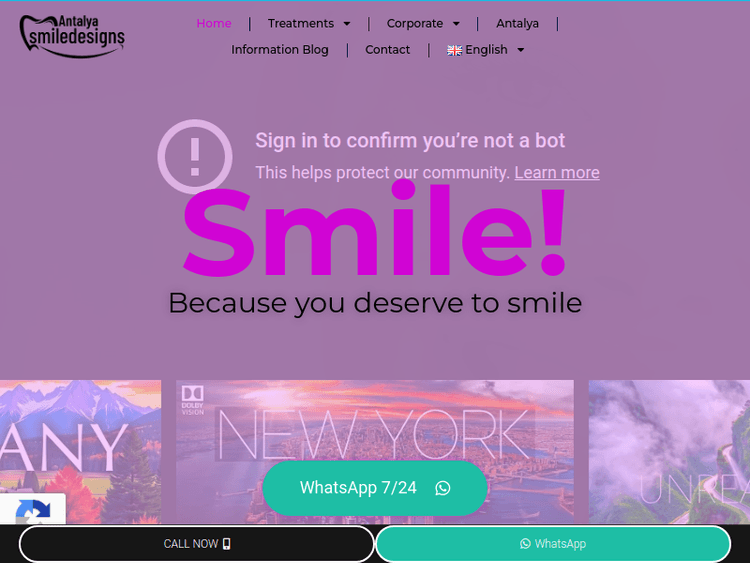Click the WhatsApp 7/24 button
The image size is (750, 563).
[375, 488]
